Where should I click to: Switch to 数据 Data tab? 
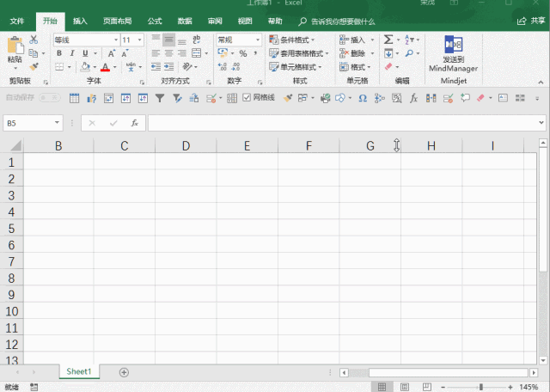tap(185, 21)
